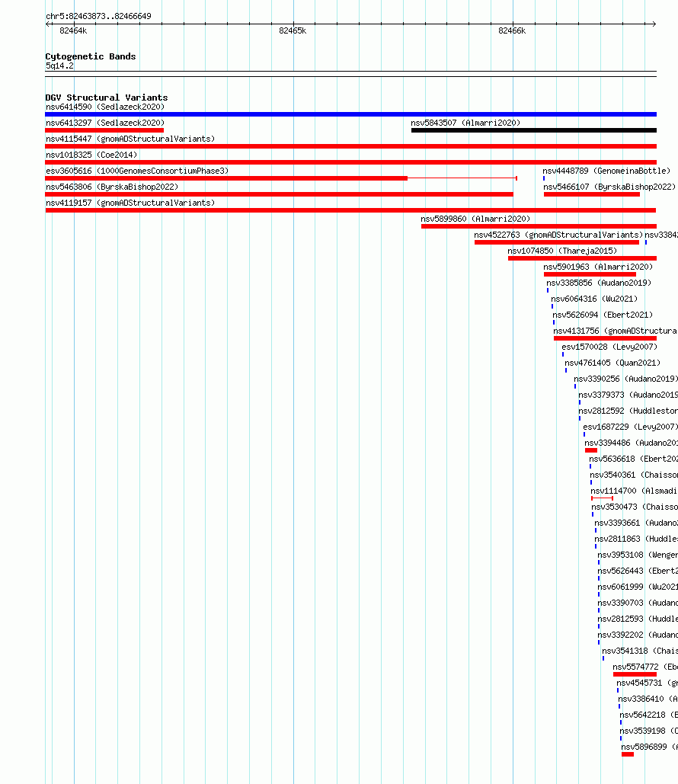This screenshot has width=678, height=784.
Task: Click the 5q14.2 cytogenetic band label
Action: tap(59, 66)
